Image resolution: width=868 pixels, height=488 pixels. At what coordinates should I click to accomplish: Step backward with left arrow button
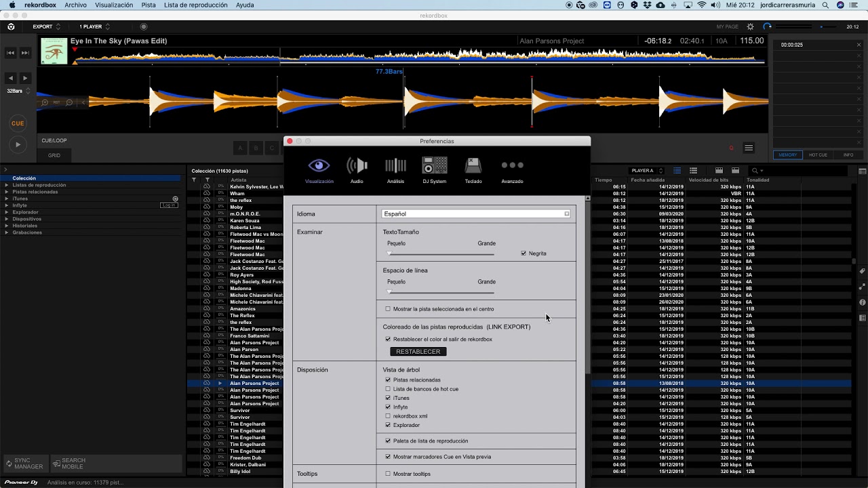11,78
